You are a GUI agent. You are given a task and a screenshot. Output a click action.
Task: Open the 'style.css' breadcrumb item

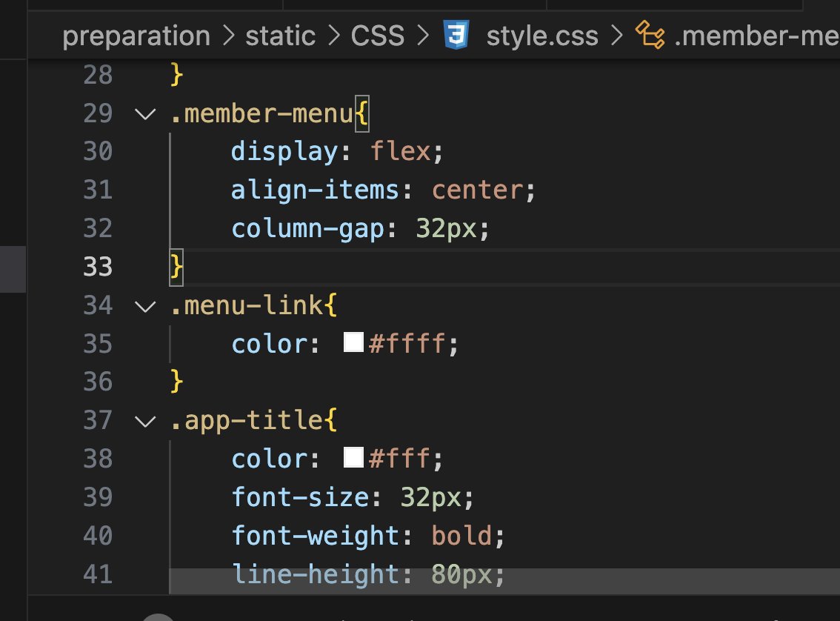coord(542,36)
